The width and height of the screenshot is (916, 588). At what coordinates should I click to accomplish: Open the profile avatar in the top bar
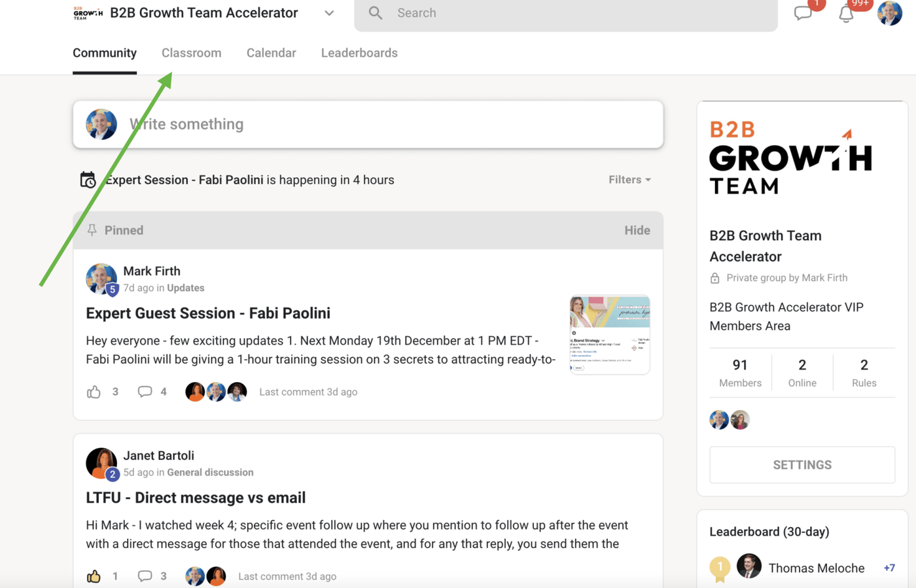pyautogui.click(x=890, y=13)
